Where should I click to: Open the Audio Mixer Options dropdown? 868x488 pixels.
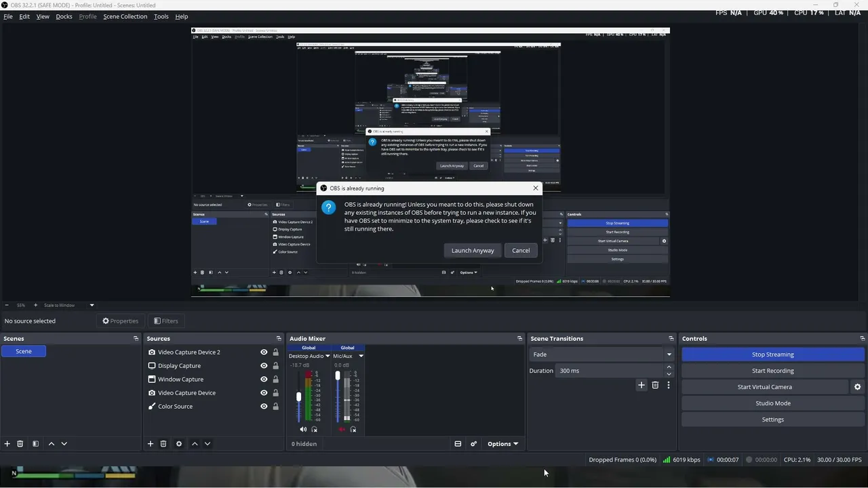click(502, 444)
